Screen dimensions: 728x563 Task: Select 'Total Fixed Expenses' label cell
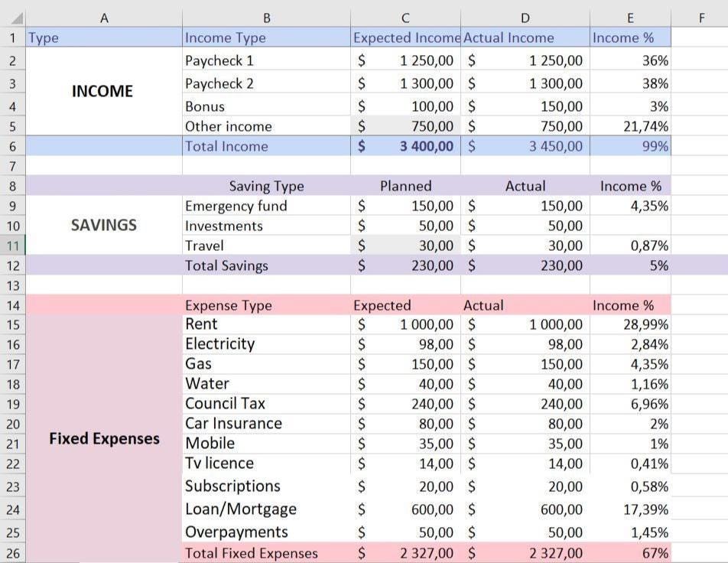[266, 553]
